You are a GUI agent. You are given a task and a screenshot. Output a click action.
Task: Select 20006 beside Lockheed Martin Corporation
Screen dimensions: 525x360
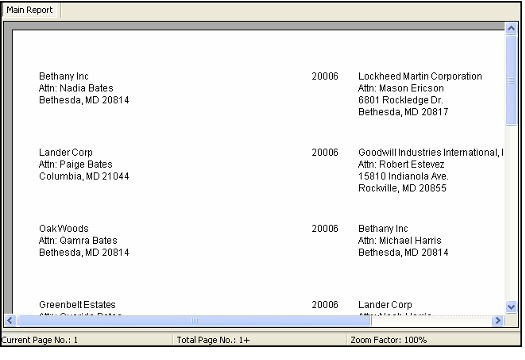click(325, 76)
